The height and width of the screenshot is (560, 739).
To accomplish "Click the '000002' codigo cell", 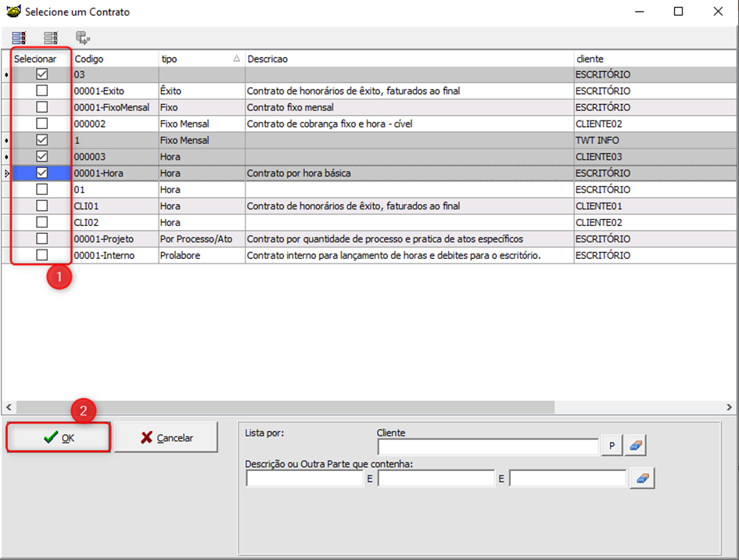I will pyautogui.click(x=116, y=124).
